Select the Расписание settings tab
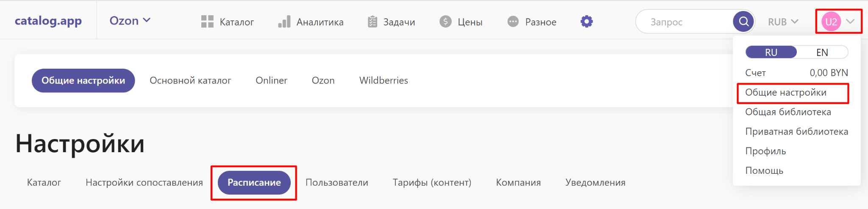The height and width of the screenshot is (209, 868). pos(254,183)
